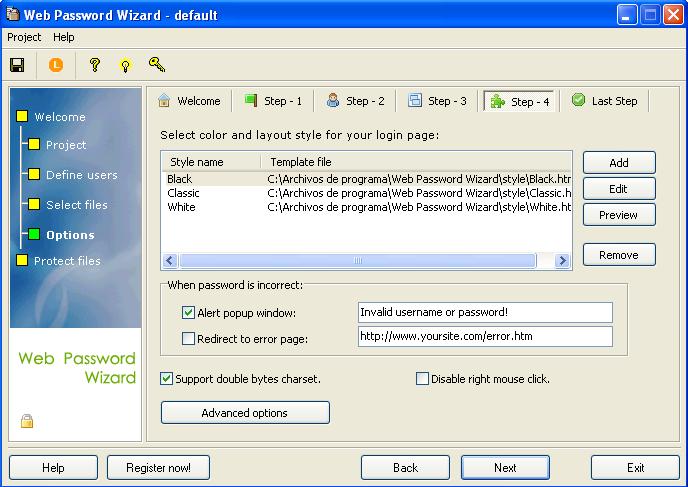This screenshot has height=487, width=688.
Task: Click the Preview button
Action: pos(619,215)
